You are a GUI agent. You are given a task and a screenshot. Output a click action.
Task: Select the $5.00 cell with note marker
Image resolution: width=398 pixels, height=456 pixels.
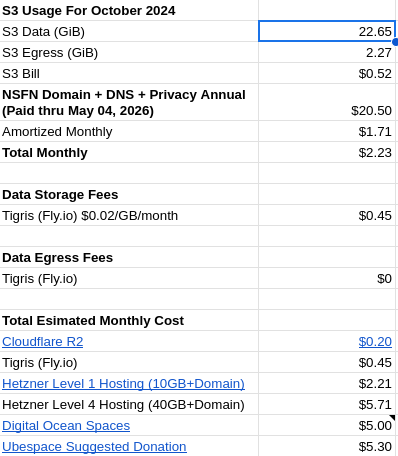pos(327,425)
